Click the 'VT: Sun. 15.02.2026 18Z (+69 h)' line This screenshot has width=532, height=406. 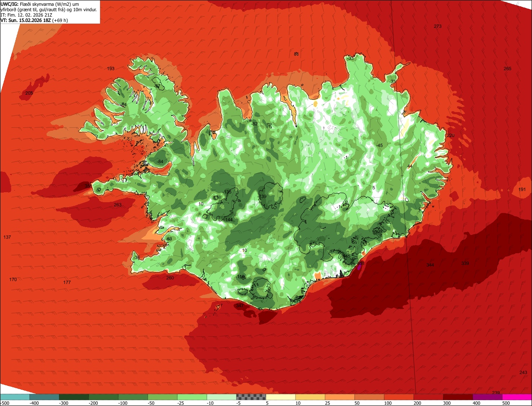coord(34,20)
